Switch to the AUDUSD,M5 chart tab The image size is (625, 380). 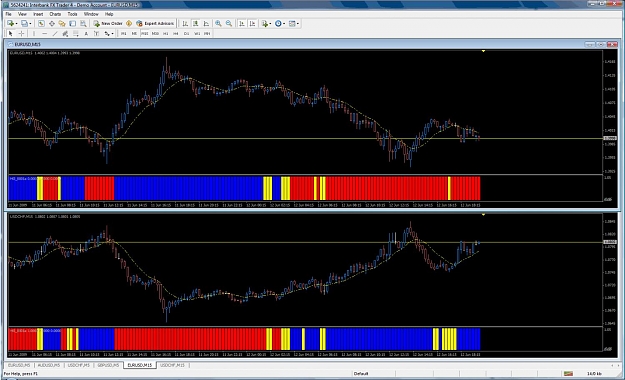pos(49,365)
